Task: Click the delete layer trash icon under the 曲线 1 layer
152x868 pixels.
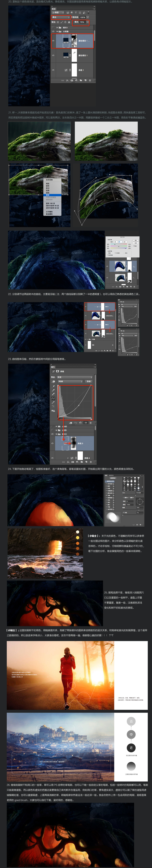Action: (x=90, y=81)
